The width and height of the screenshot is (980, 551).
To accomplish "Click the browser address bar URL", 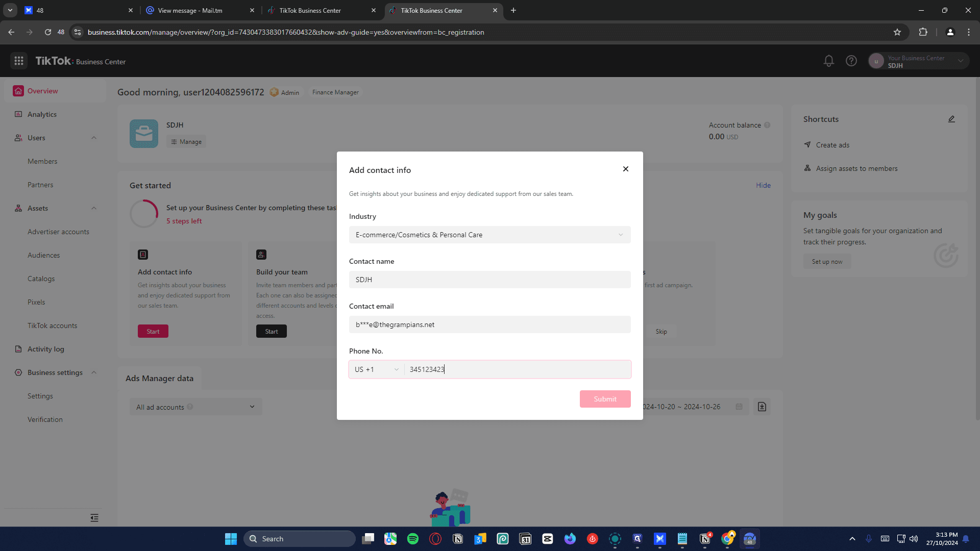I will click(x=286, y=32).
